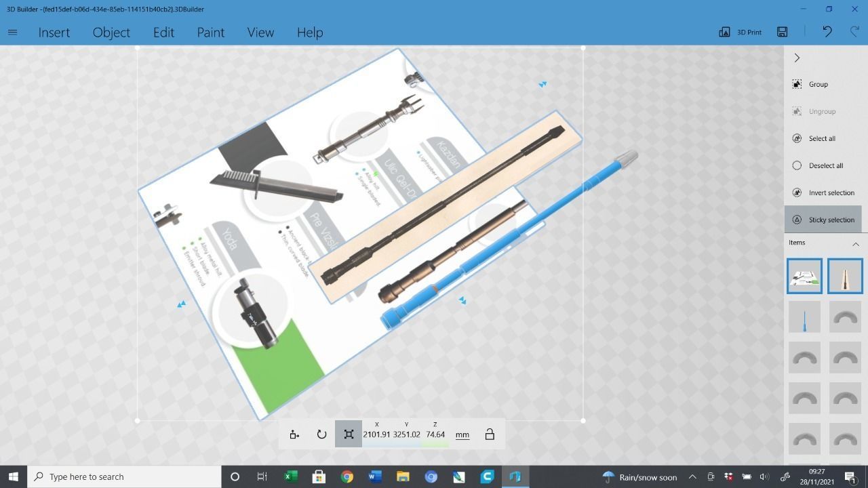Redo the last undone action
Image resolution: width=868 pixels, height=488 pixels.
pyautogui.click(x=854, y=32)
